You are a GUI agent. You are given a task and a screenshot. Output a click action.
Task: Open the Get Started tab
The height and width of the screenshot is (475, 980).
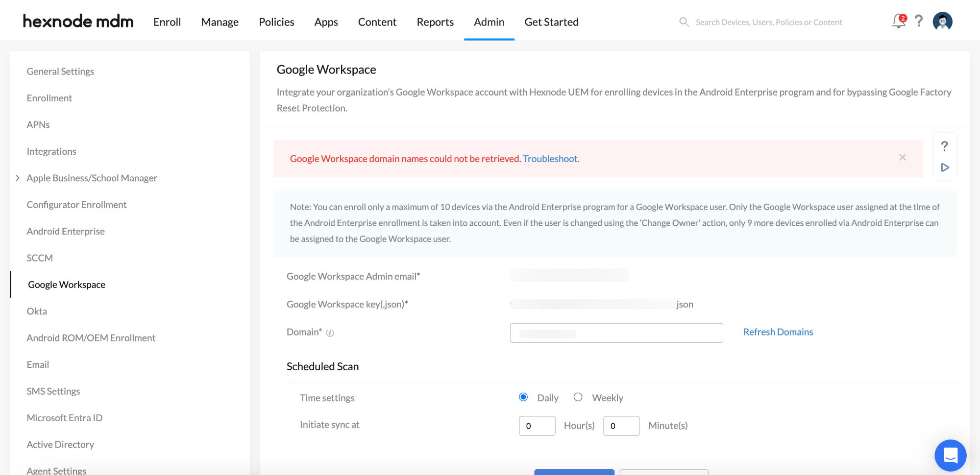[551, 22]
